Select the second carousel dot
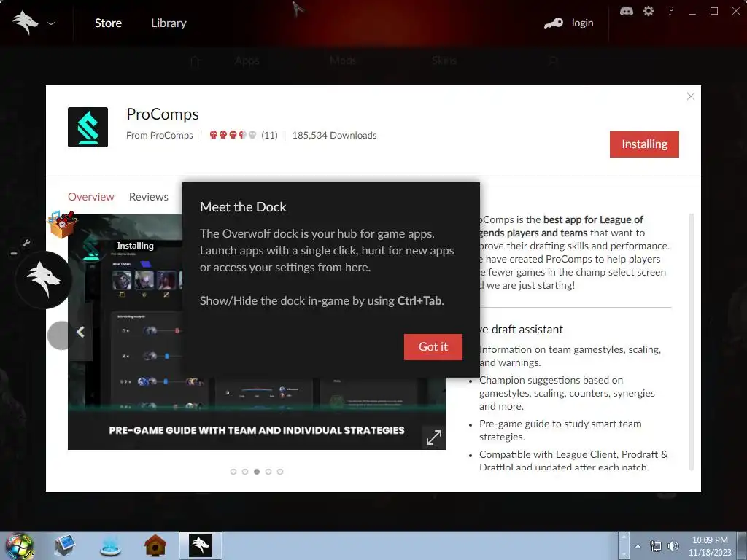The width and height of the screenshot is (747, 560). coord(245,472)
